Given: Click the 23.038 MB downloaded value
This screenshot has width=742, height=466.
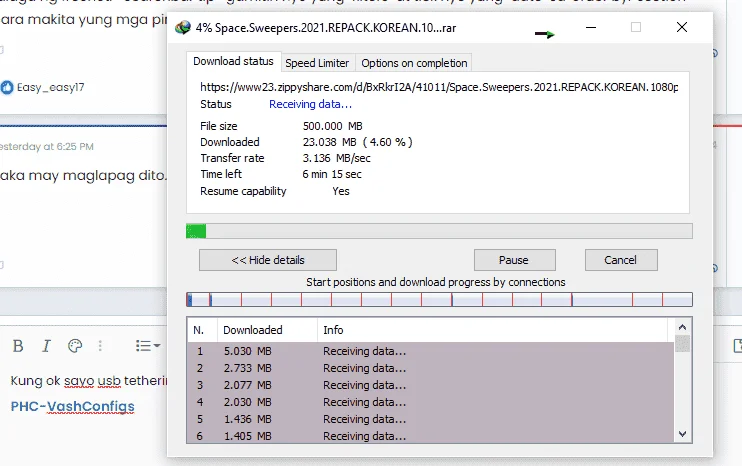Looking at the screenshot, I should [x=357, y=142].
